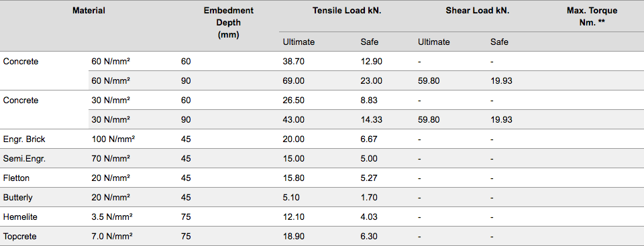Screen dimensions: 644x246
Task: Click the Tensile Load kN. header
Action: [347, 11]
